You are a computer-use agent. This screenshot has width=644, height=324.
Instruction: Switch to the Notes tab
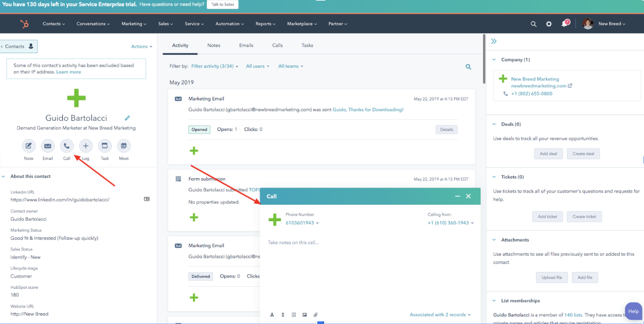tap(213, 45)
